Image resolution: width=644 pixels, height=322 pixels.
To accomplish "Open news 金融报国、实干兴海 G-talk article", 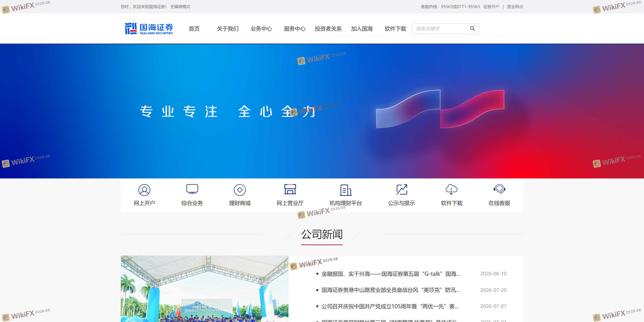I will pos(391,274).
